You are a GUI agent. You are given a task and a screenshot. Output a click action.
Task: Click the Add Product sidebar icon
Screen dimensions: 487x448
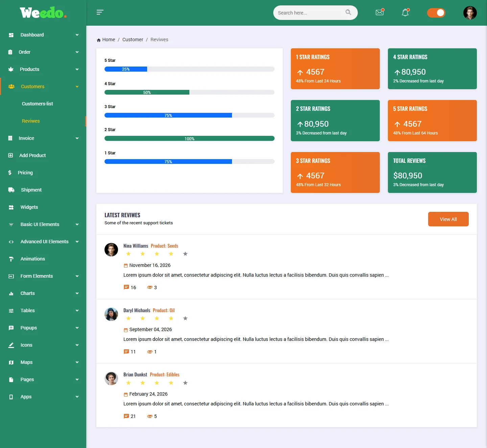coord(11,155)
